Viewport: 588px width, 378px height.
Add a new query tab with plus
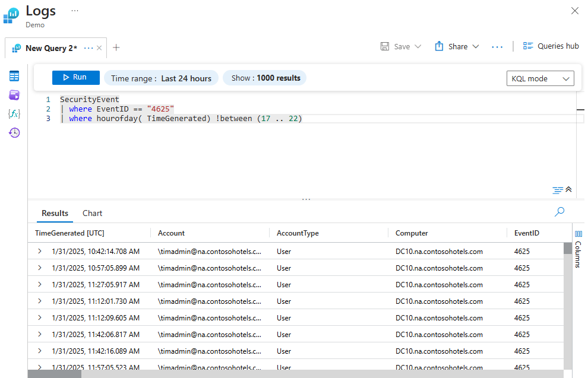pyautogui.click(x=116, y=47)
